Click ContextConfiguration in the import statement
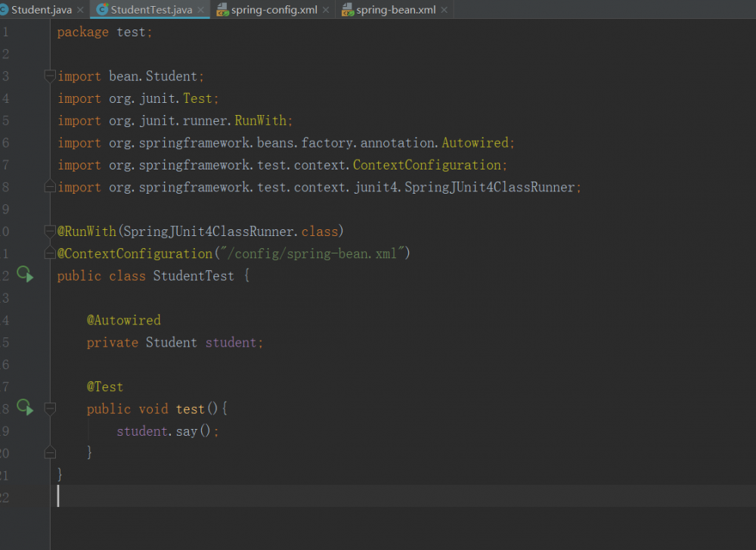Image resolution: width=756 pixels, height=550 pixels. point(426,165)
